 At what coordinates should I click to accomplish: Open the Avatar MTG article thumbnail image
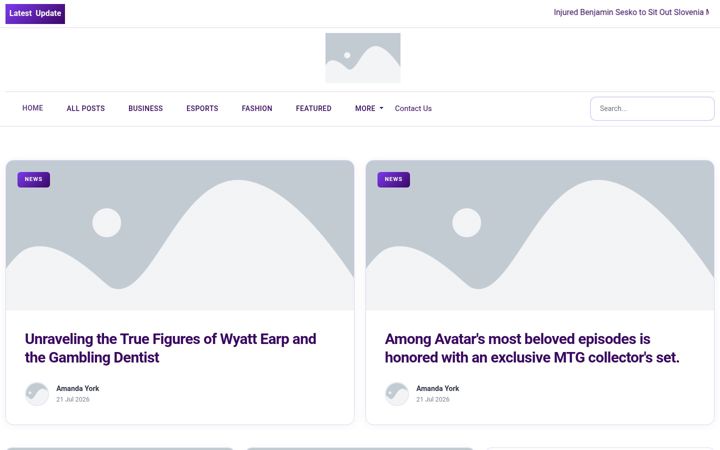[540, 235]
